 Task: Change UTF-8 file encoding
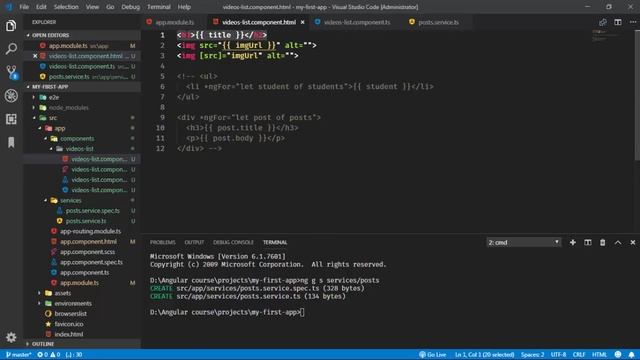[558, 355]
